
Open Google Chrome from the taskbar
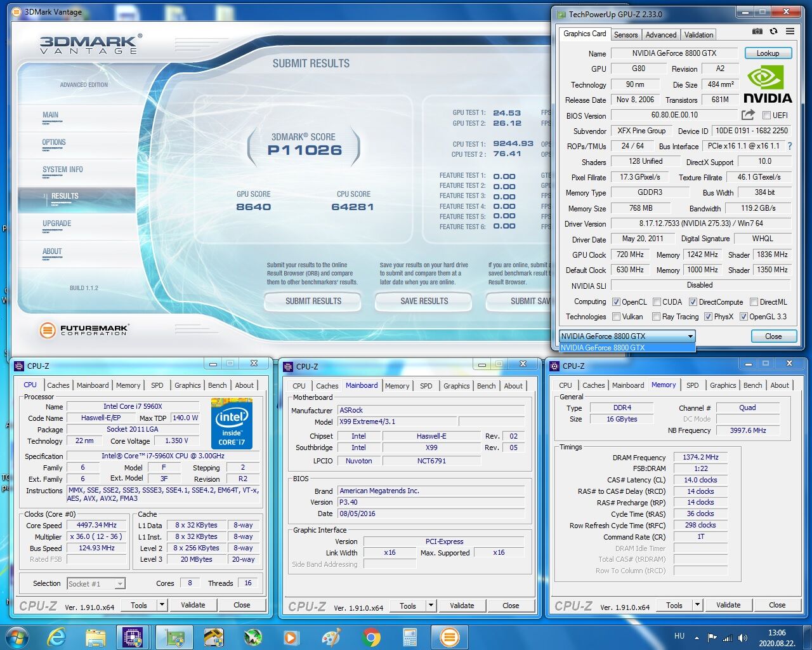point(371,637)
